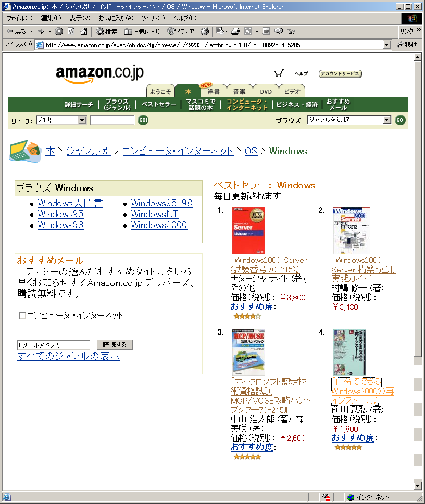Viewport: 425px width, 504px height.
Task: Click the MCP/MCSE 攻略ハンドブック book cover
Action: point(248,352)
